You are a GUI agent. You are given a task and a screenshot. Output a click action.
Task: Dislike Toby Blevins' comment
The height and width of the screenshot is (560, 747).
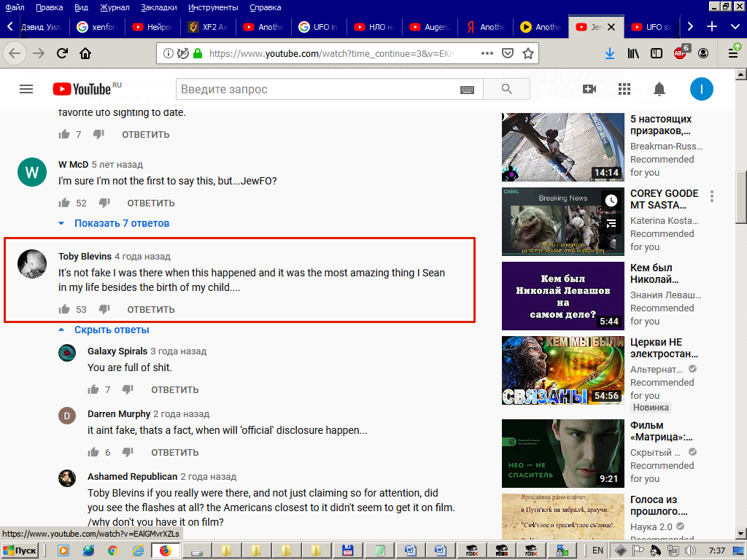104,309
